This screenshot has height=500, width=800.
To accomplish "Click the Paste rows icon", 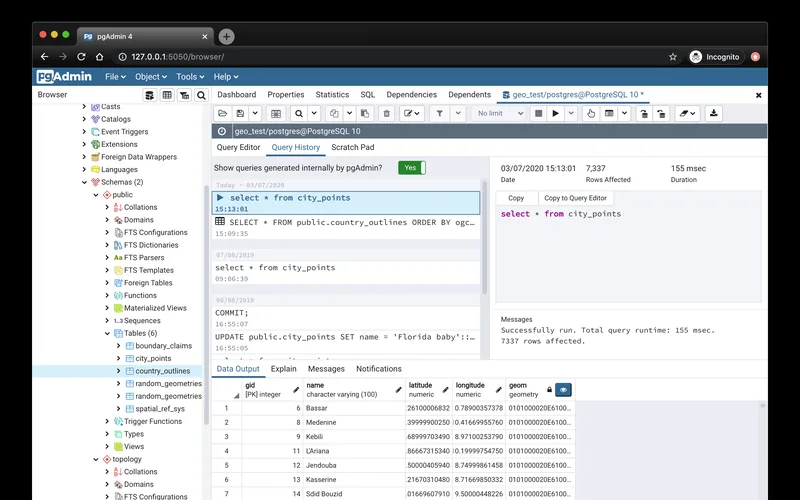I will point(365,113).
